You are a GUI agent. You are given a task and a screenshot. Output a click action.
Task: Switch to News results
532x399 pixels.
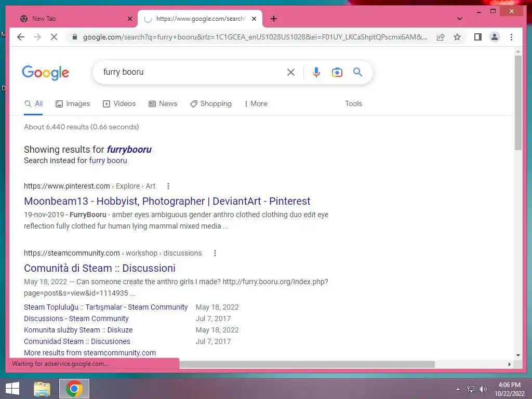point(163,103)
